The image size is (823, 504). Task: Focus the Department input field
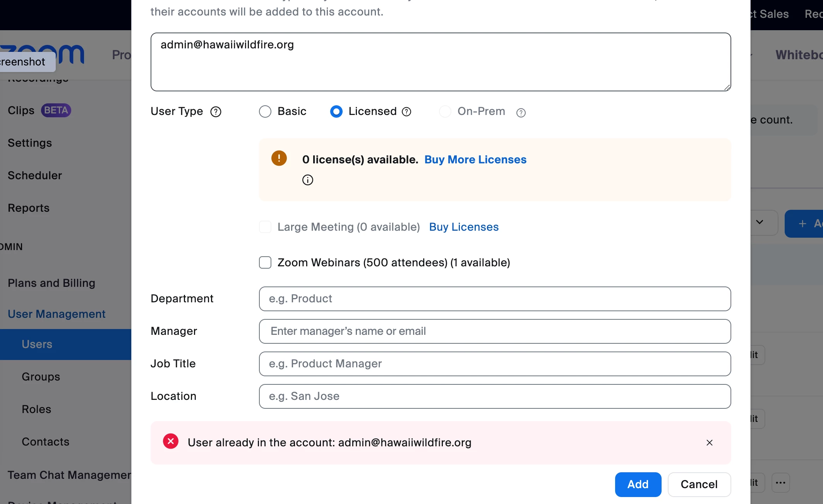pos(494,299)
